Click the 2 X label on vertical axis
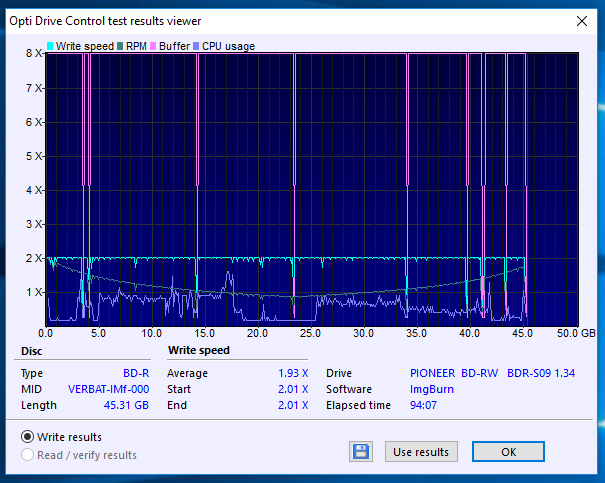The width and height of the screenshot is (605, 483). coord(34,258)
